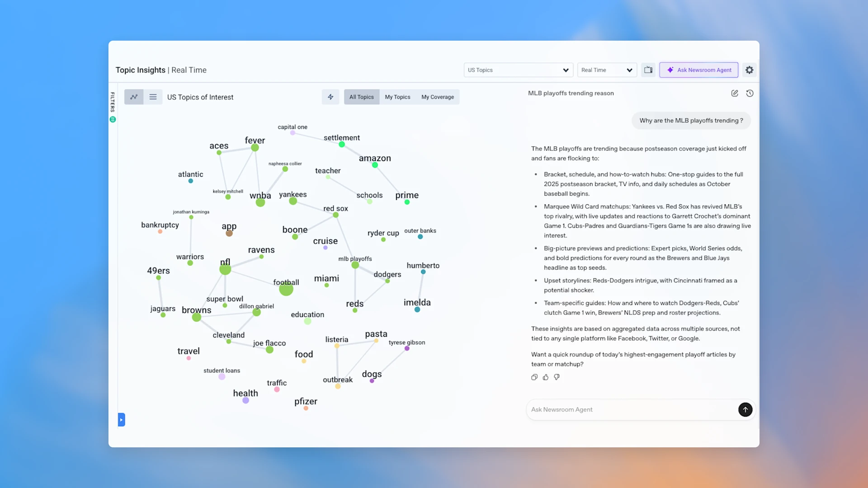Open the US Topics dropdown
Image resolution: width=868 pixels, height=488 pixels.
tap(518, 70)
